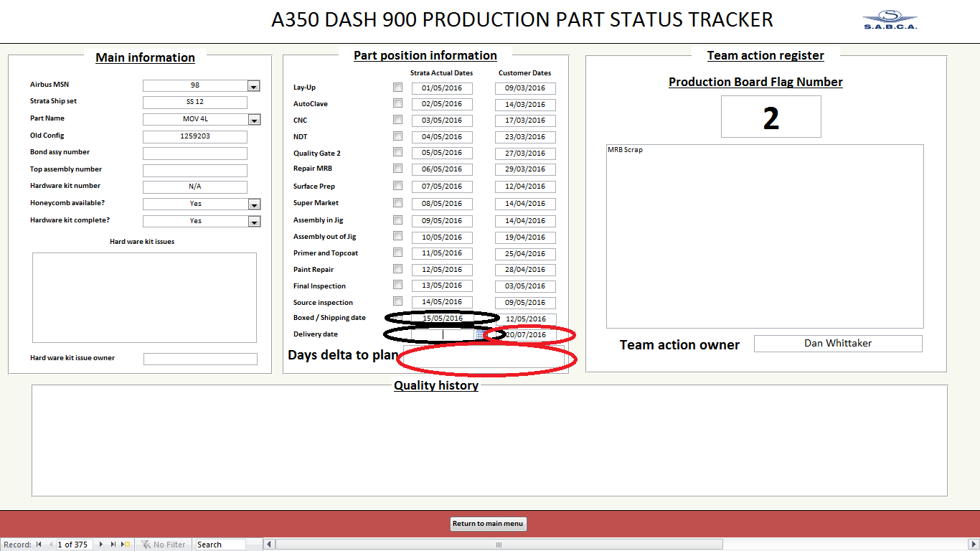Open the Delivery date calendar picker icon
The height and width of the screenshot is (551, 980).
[x=480, y=335]
